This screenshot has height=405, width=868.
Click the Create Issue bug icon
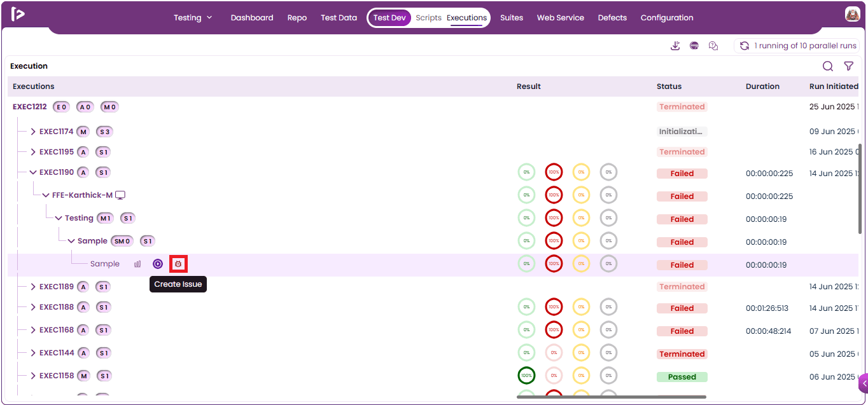(178, 264)
